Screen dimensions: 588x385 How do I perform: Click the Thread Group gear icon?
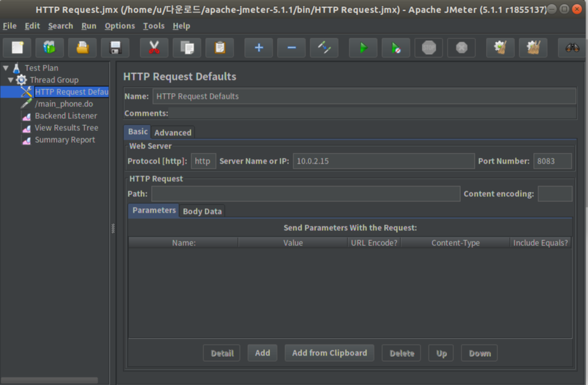coord(21,80)
